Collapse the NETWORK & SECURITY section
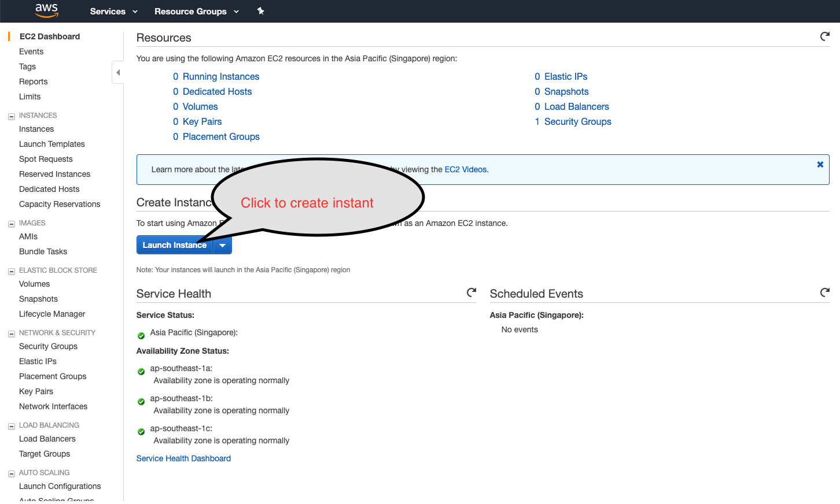 (x=12, y=333)
